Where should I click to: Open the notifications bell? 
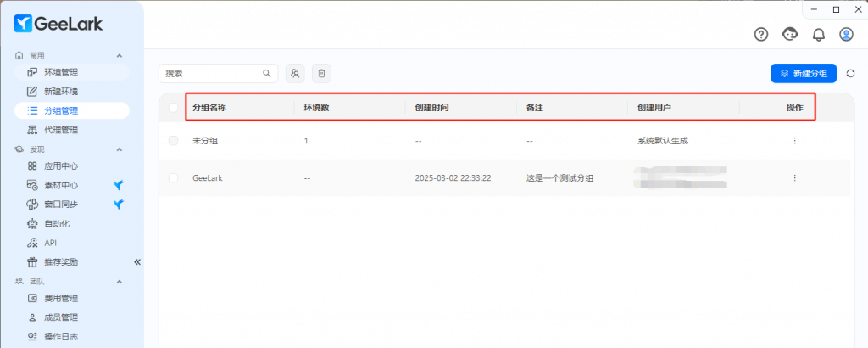pyautogui.click(x=818, y=34)
